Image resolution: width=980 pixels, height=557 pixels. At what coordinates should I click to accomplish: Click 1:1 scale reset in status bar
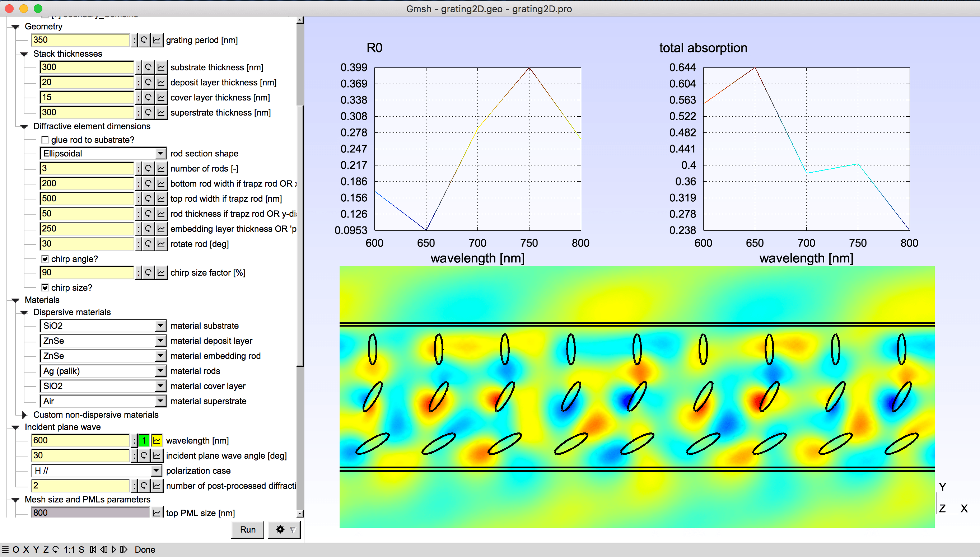[69, 549]
